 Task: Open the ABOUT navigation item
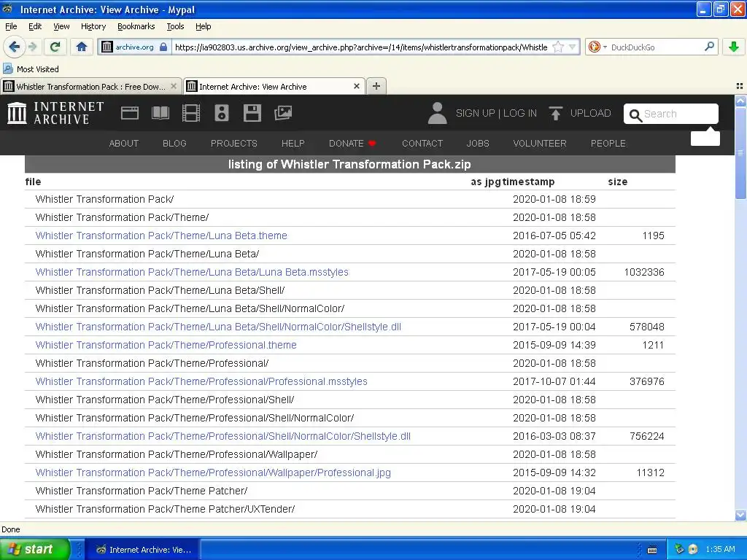(124, 144)
